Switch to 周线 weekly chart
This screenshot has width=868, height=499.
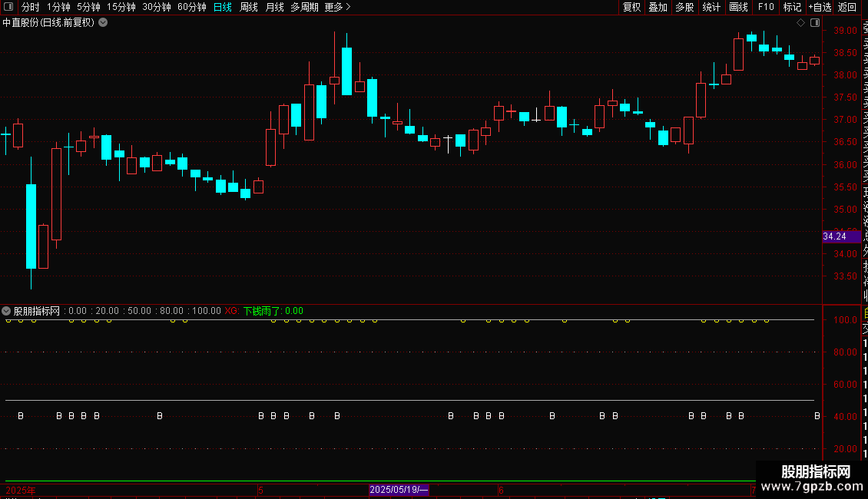point(249,7)
